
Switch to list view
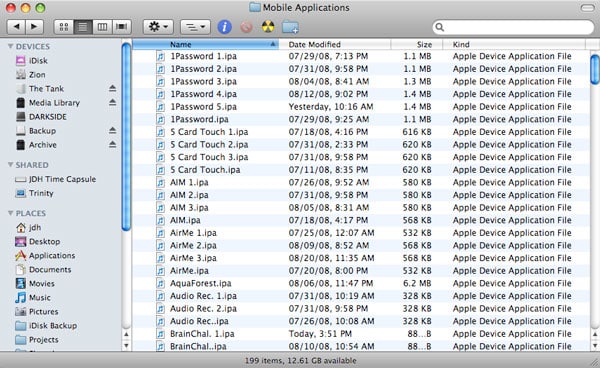[83, 27]
